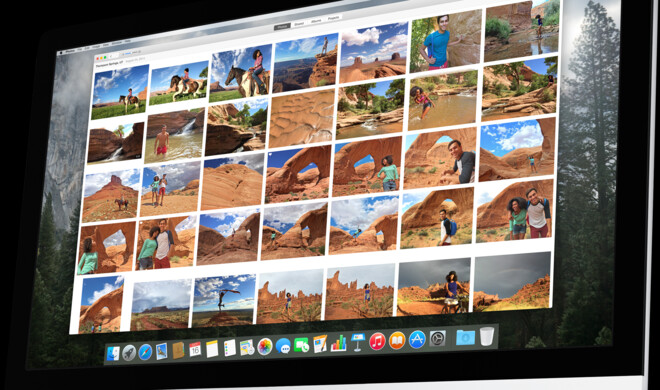Launch Pages icon in the Dock
The width and height of the screenshot is (660, 390).
point(320,344)
